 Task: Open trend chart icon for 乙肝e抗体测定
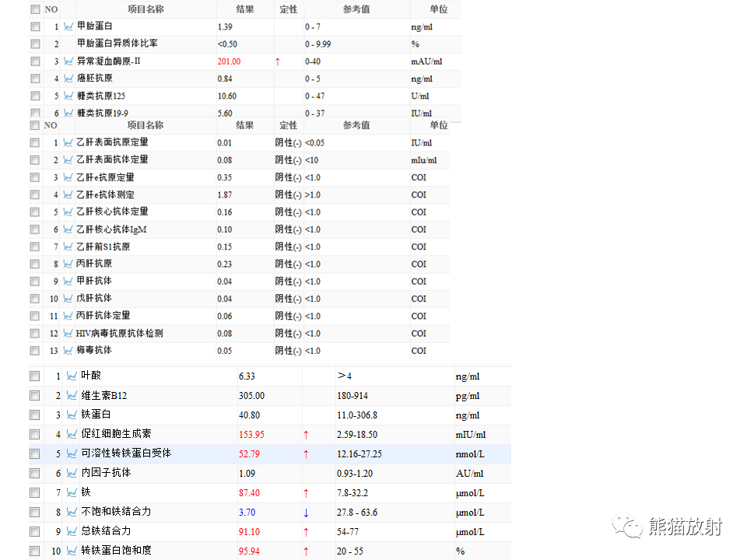click(x=68, y=194)
